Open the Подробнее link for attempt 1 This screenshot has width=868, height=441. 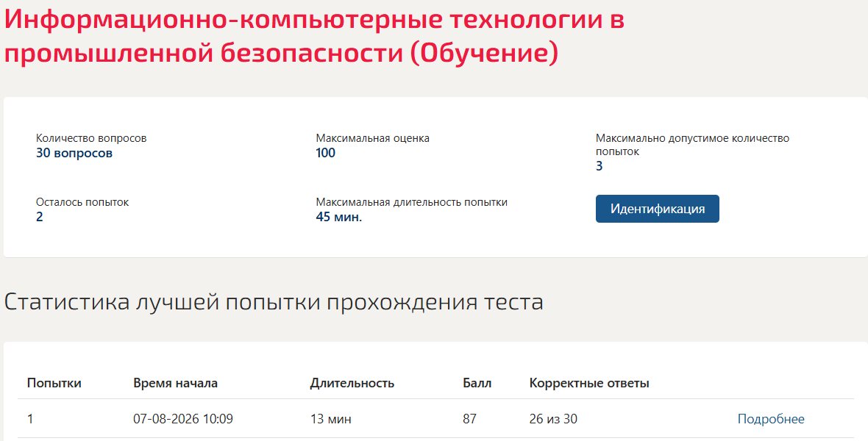point(771,419)
